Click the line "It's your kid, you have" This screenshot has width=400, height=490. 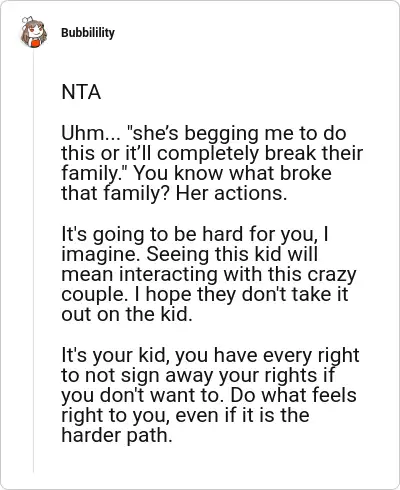pos(210,356)
